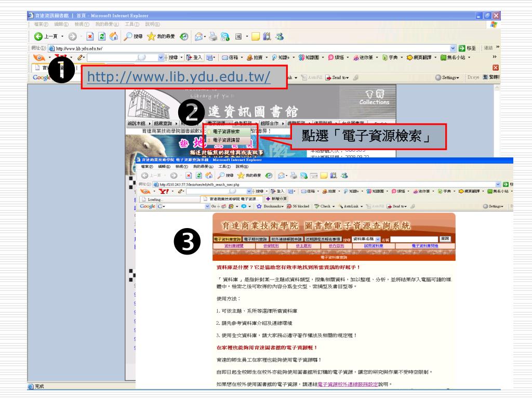
Task: Click Home icon in library home window
Action: 114,36
